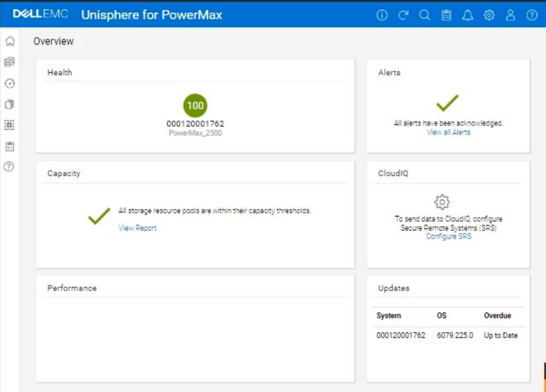Screen dimensions: 546x392
Task: Click the information icon in the top header
Action: pyautogui.click(x=382, y=16)
